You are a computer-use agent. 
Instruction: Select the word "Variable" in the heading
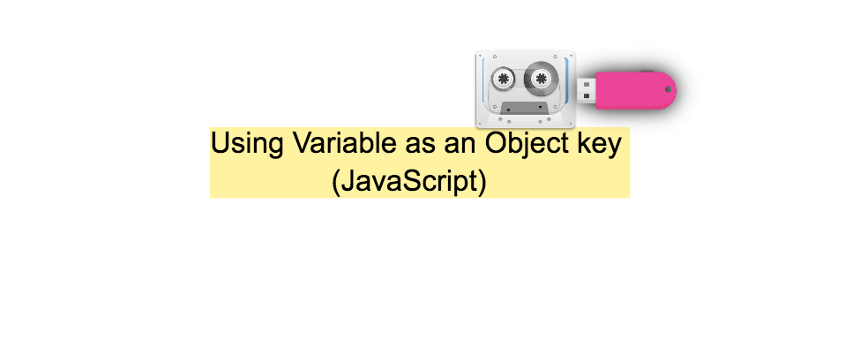coord(345,143)
